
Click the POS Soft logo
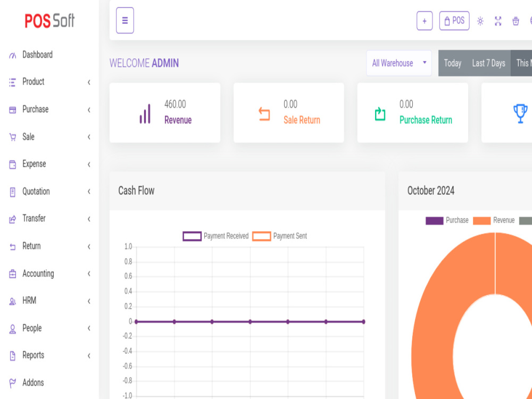coord(49,21)
